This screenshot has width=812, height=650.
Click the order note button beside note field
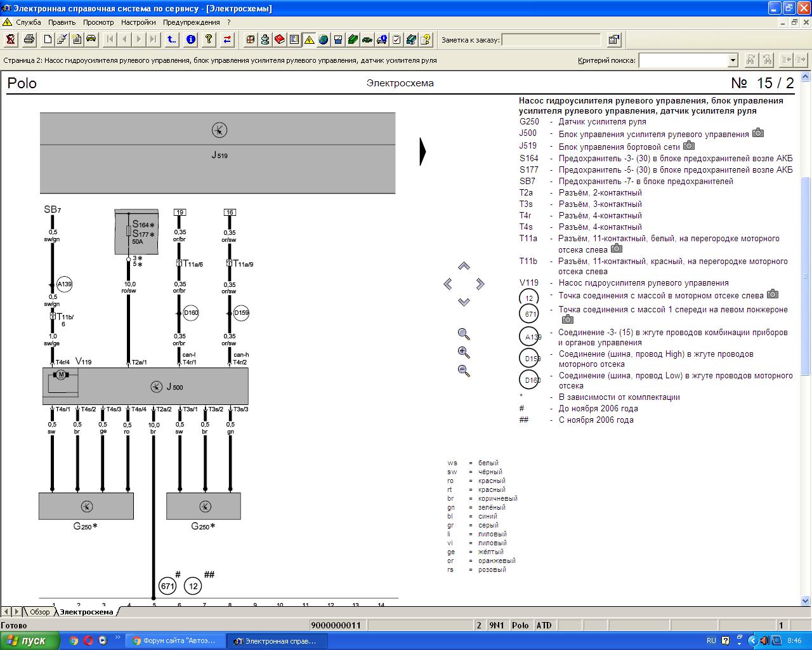[x=613, y=40]
